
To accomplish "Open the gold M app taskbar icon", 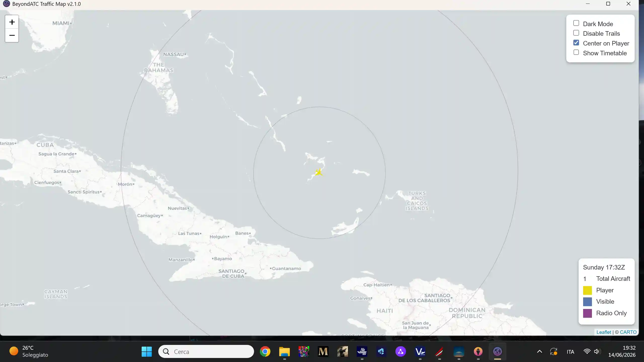I will point(323,351).
